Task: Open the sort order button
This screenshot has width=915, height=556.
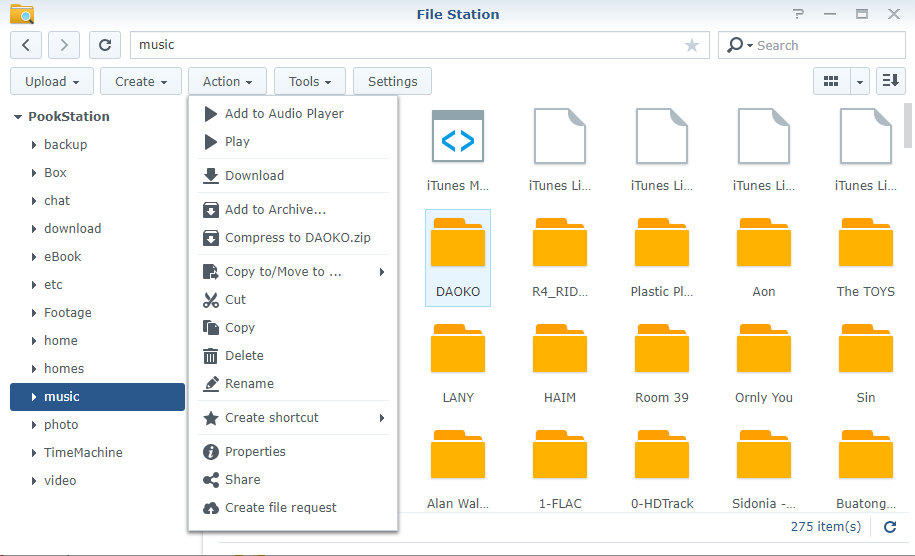Action: (x=890, y=81)
